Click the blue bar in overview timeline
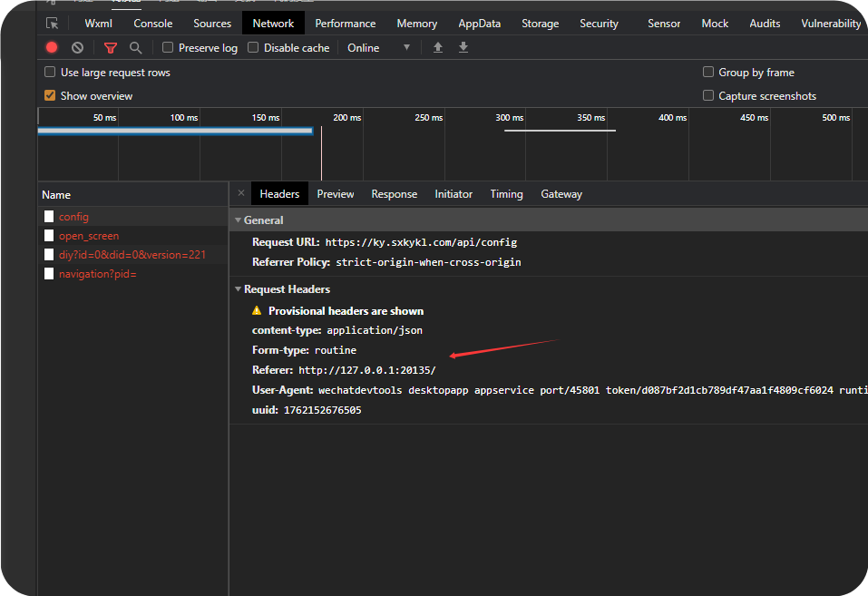 174,131
